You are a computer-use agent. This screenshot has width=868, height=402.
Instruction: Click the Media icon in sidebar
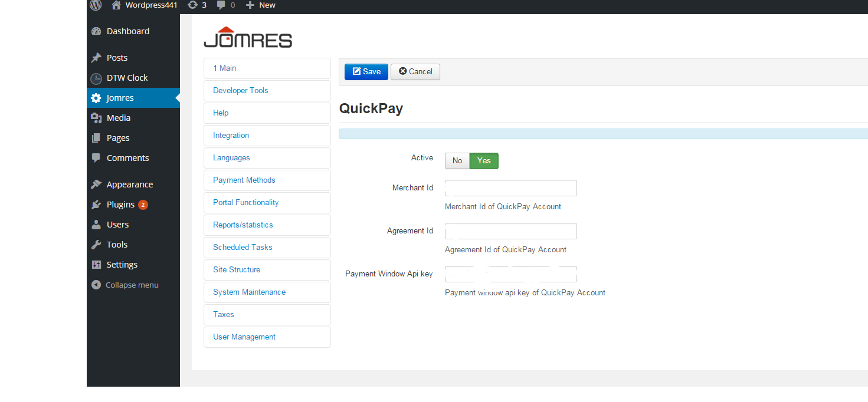click(x=96, y=118)
